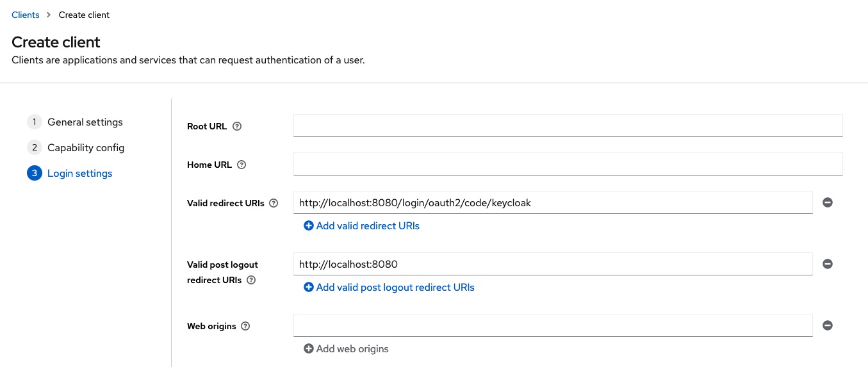Open Web origins help icon
This screenshot has height=367, width=868.
(x=245, y=326)
